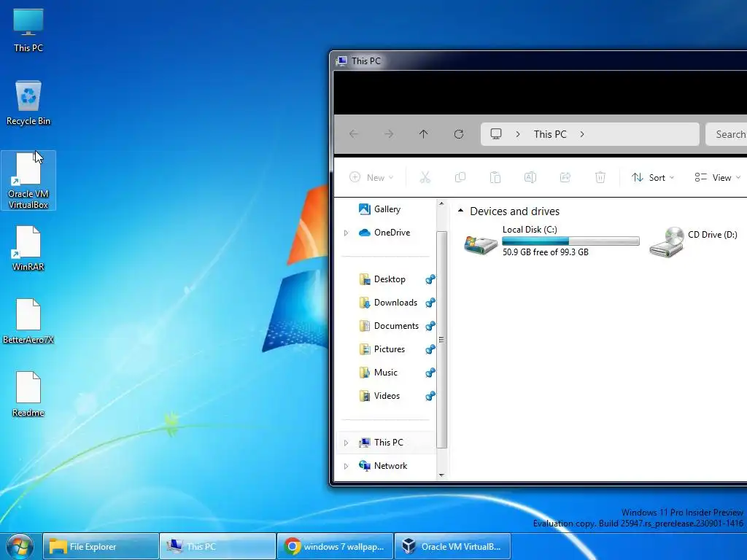Unpin Desktop from quick access

tap(430, 279)
